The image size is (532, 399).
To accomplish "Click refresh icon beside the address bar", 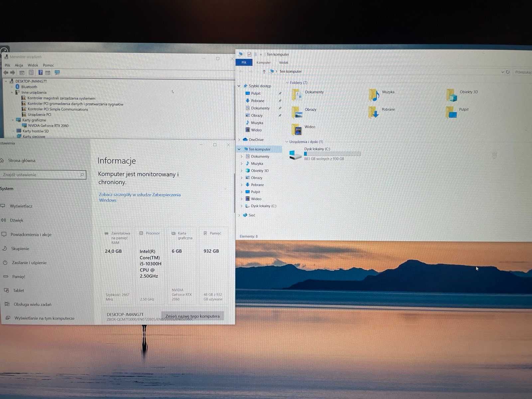I will (x=508, y=72).
